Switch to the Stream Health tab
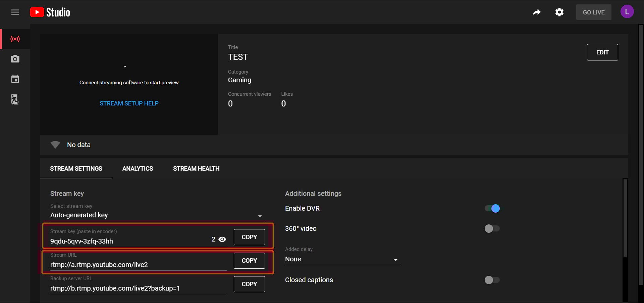The image size is (644, 303). pyautogui.click(x=196, y=169)
